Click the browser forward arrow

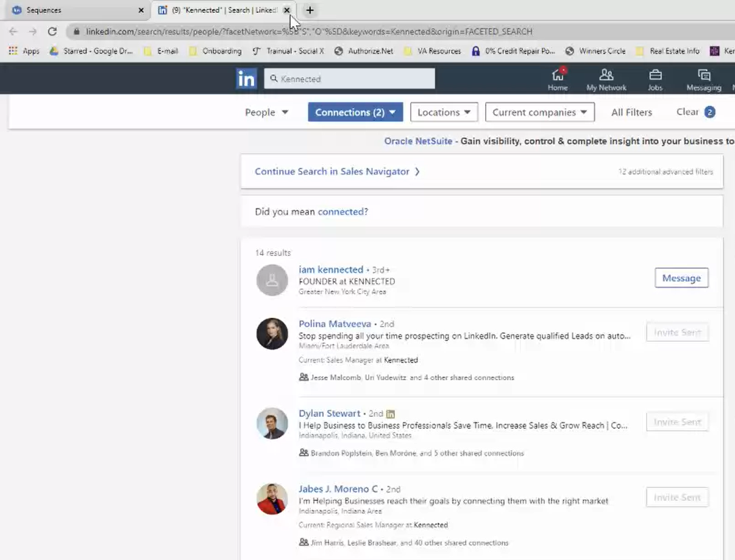coord(33,31)
